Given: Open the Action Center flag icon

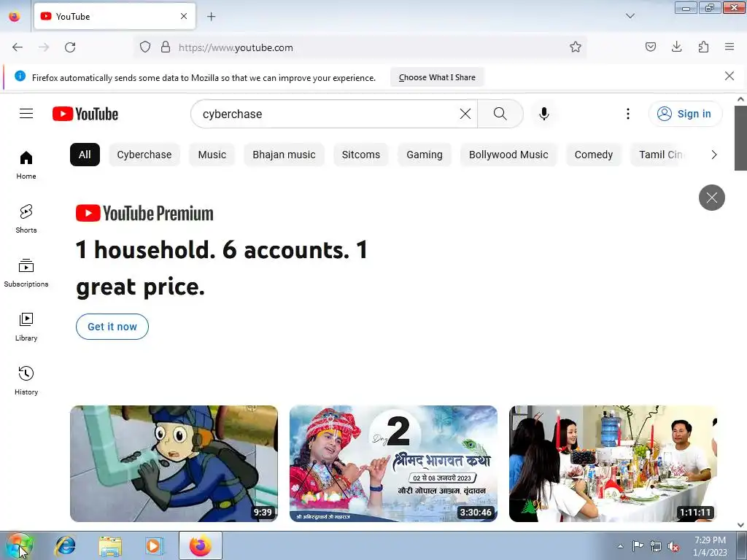Looking at the screenshot, I should (x=638, y=546).
